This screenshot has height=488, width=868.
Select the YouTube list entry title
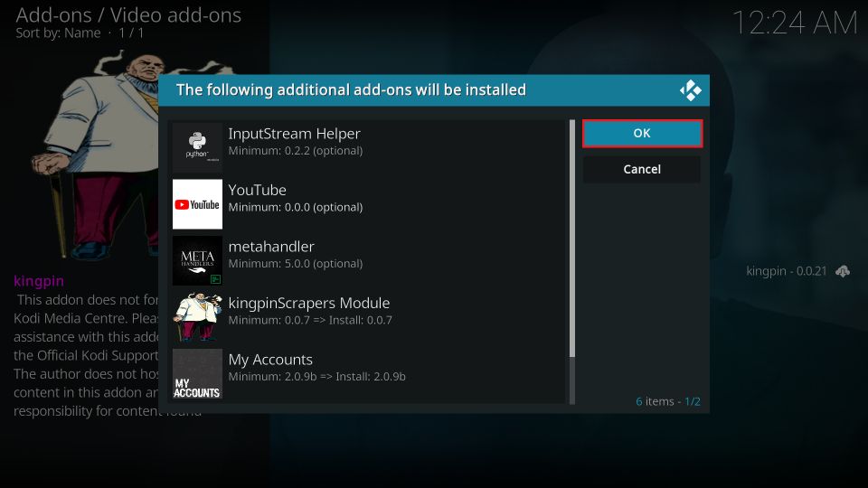[258, 190]
